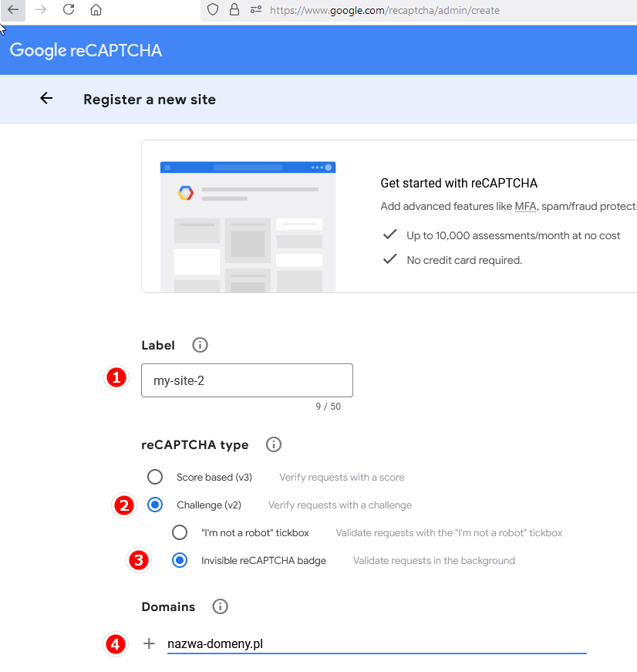This screenshot has height=672, width=637.
Task: Click the Domains info icon
Action: pos(220,606)
